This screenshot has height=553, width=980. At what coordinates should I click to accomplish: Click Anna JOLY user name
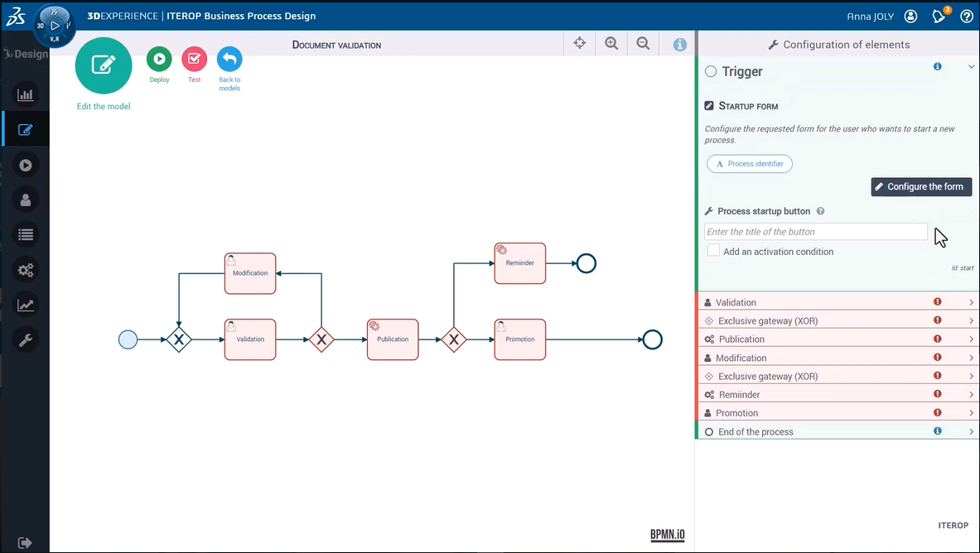click(x=870, y=17)
